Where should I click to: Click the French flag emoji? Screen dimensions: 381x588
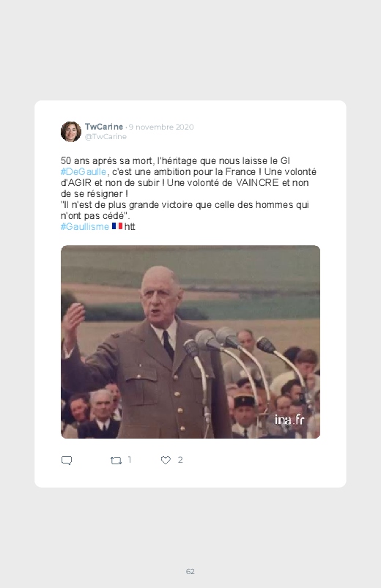tap(117, 226)
